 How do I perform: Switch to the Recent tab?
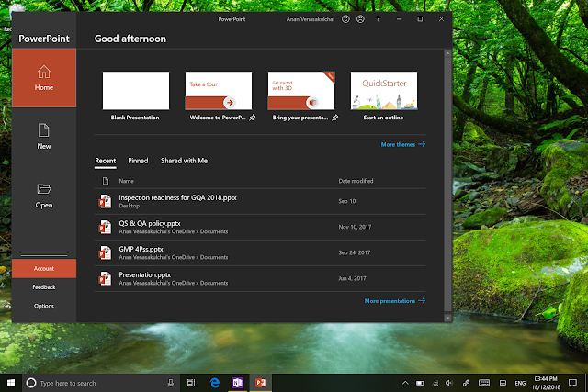[106, 161]
